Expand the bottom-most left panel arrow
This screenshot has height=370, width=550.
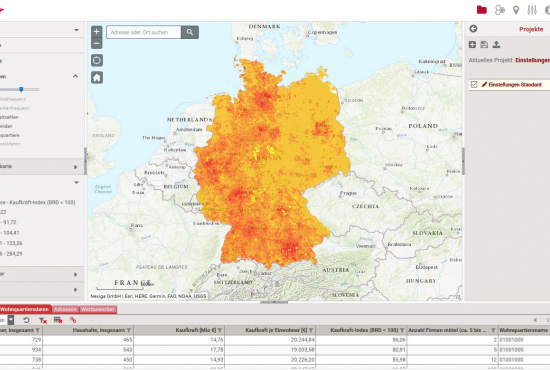pyautogui.click(x=75, y=290)
